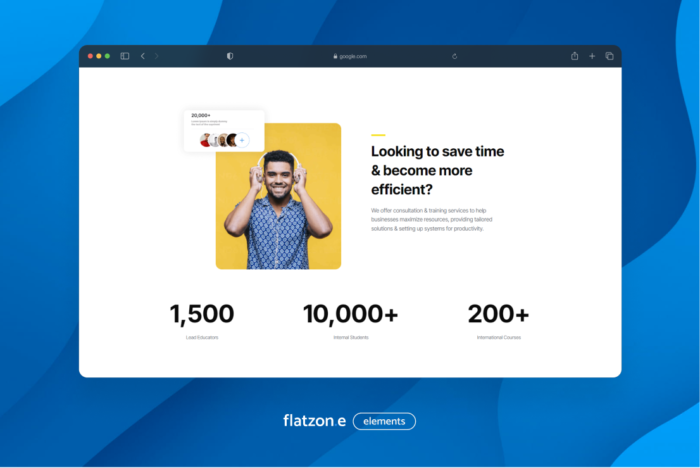Screen dimensions: 700x468
Task: Click the 200+ International Courses statistic
Action: [x=498, y=314]
